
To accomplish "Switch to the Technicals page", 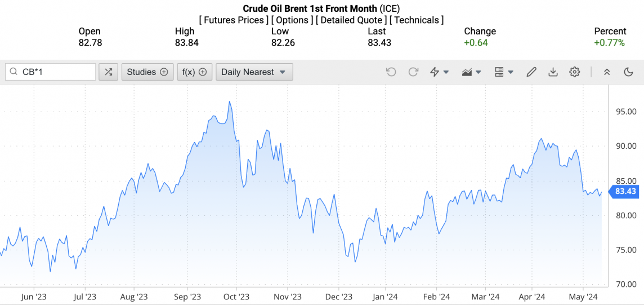I will [x=417, y=20].
